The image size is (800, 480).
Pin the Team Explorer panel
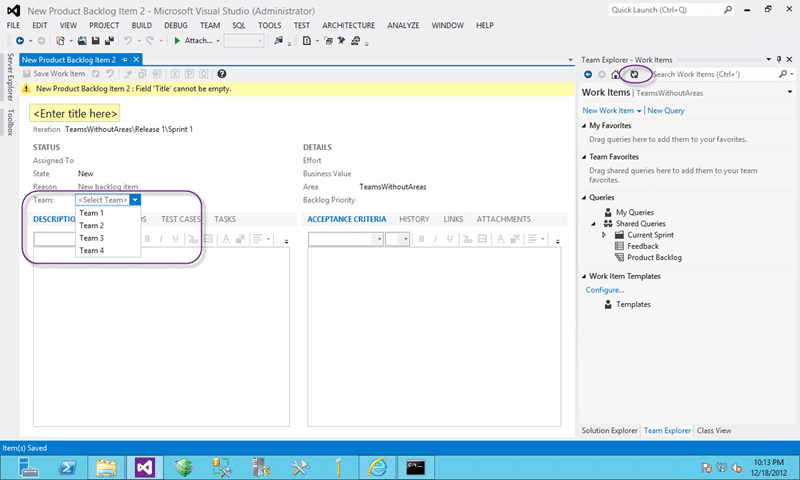(x=779, y=60)
